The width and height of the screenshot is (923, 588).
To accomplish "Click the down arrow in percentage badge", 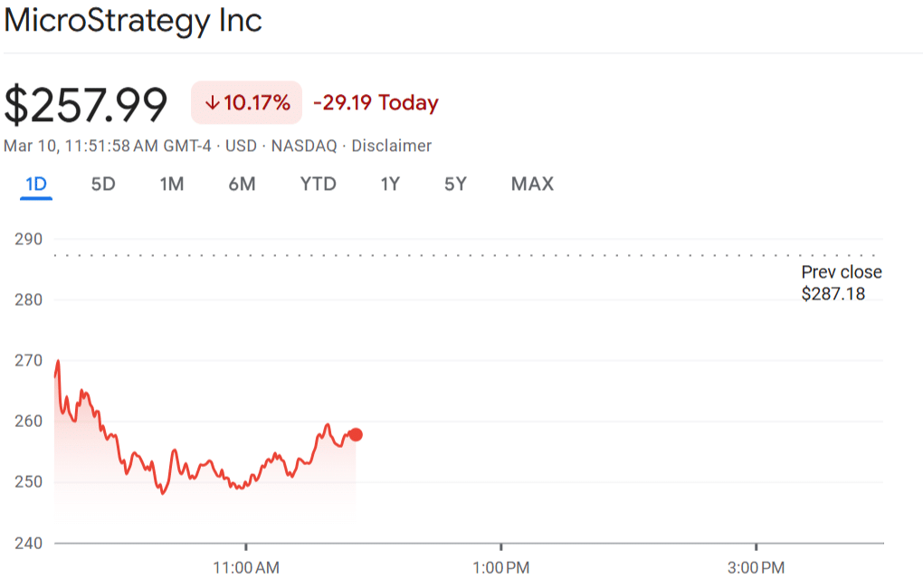I will (213, 103).
